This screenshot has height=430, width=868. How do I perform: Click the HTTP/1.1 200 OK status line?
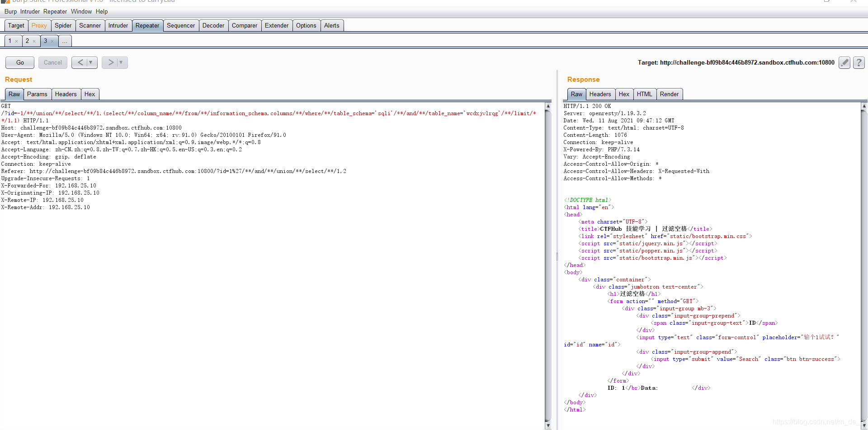point(587,106)
